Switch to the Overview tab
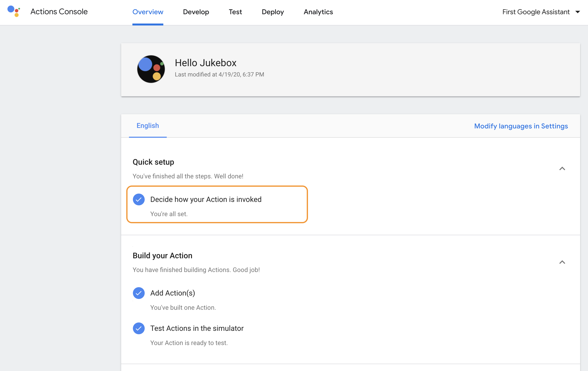This screenshot has width=588, height=371. coord(148,12)
